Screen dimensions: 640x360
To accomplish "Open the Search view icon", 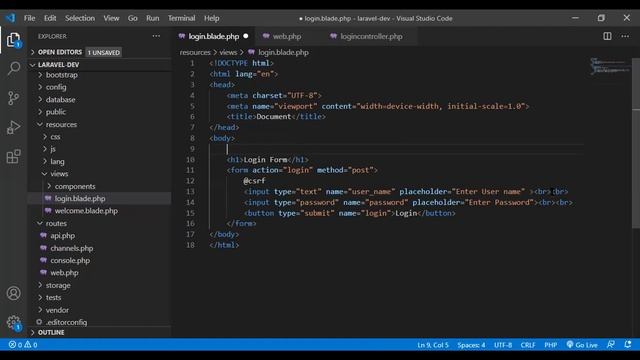I will point(13,68).
